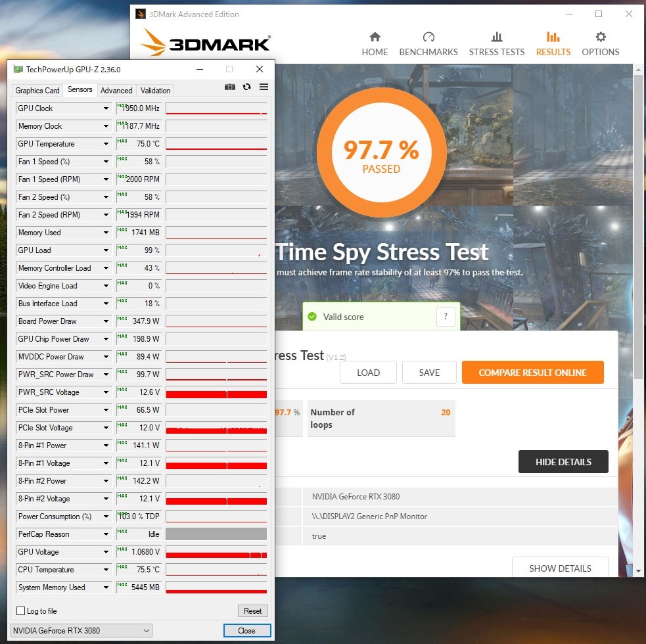Click the GPU-Z screenshot camera icon
The width and height of the screenshot is (646, 644).
pos(230,87)
